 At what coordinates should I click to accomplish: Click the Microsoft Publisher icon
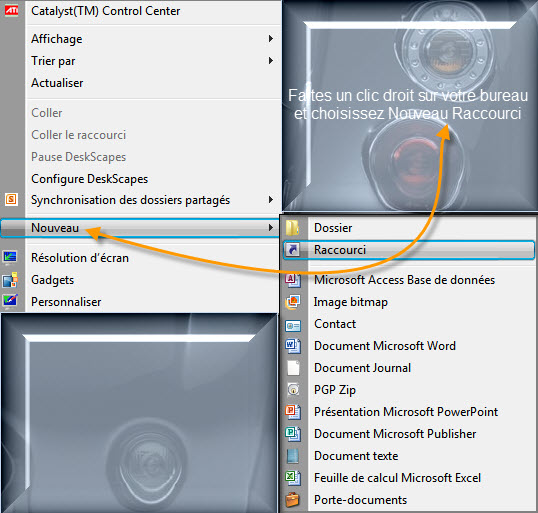click(x=293, y=434)
